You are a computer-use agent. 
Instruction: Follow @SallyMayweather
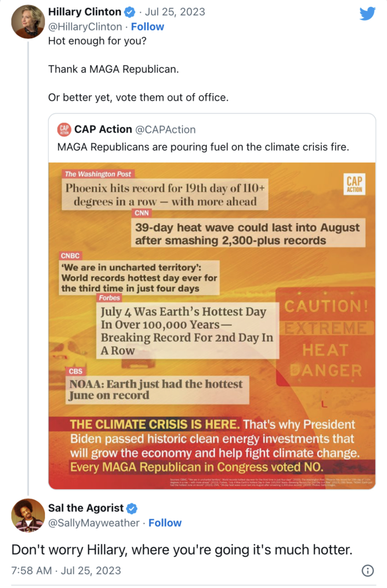[x=165, y=523]
